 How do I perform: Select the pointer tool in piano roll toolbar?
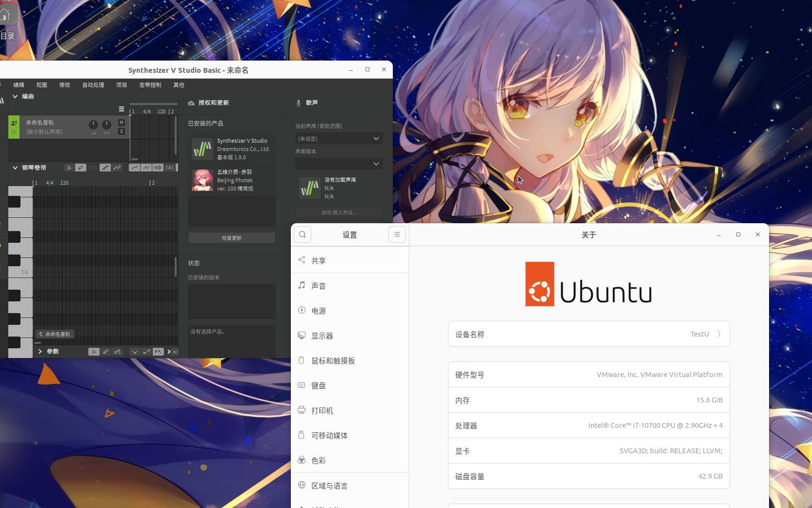[x=69, y=168]
